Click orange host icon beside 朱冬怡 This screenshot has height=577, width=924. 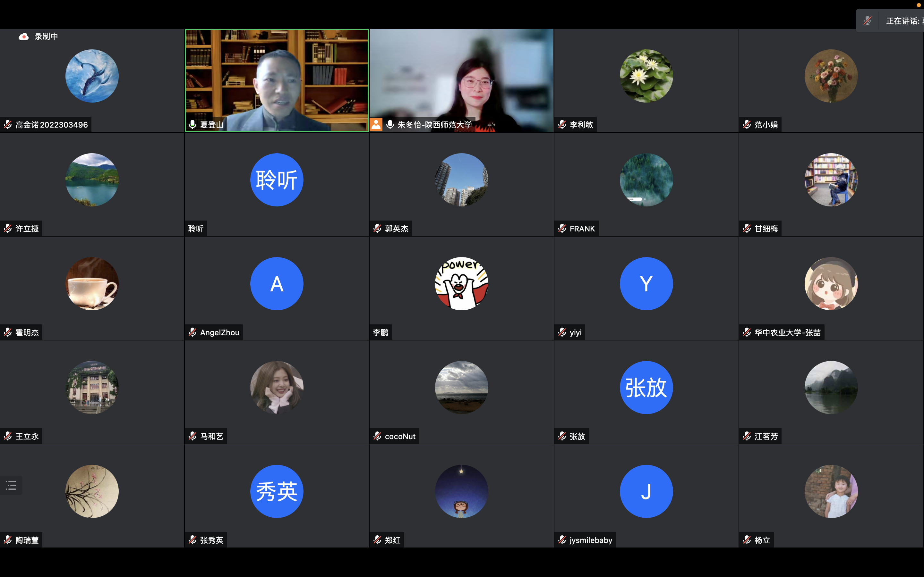click(376, 124)
